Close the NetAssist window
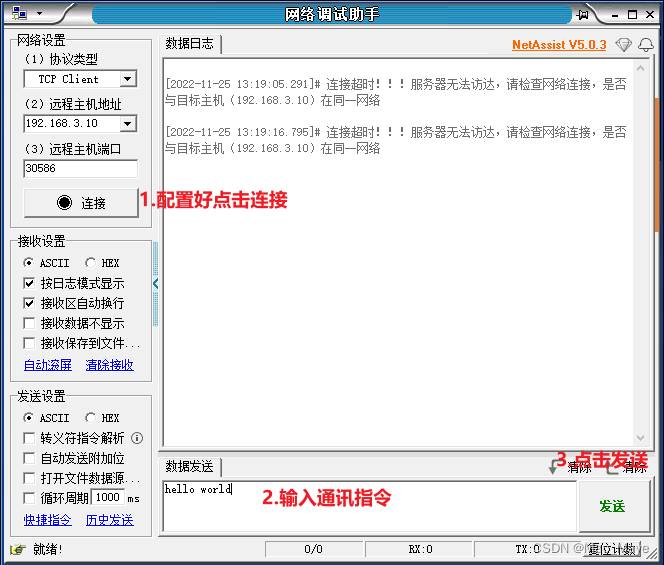664x565 pixels. (x=650, y=15)
